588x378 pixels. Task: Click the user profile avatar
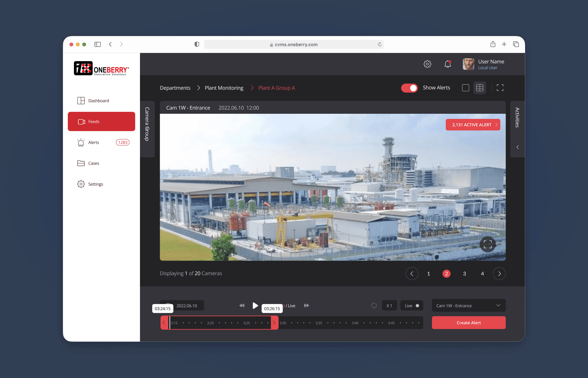pos(468,64)
